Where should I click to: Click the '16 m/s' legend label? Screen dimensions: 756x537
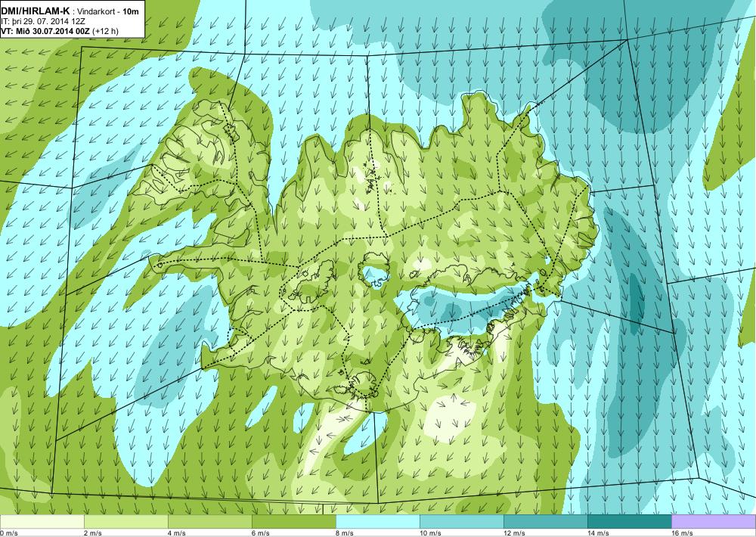682,533
